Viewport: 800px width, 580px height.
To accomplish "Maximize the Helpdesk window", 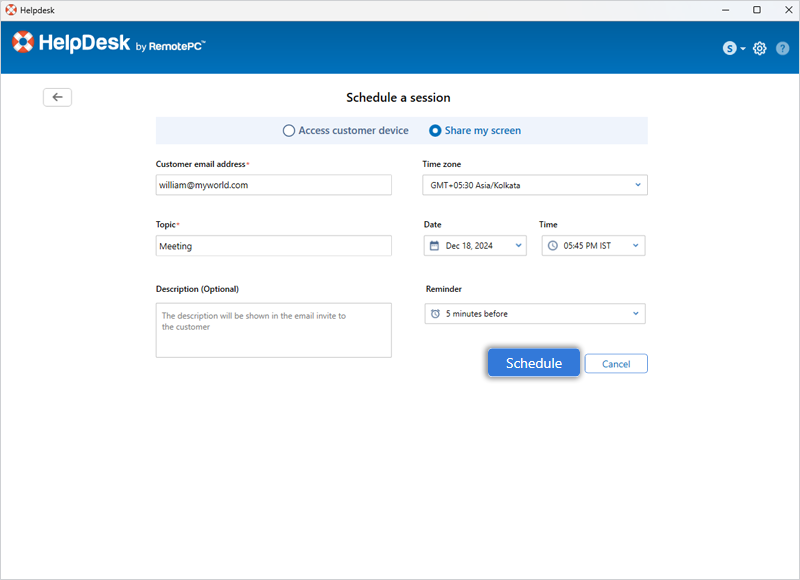I will point(756,10).
